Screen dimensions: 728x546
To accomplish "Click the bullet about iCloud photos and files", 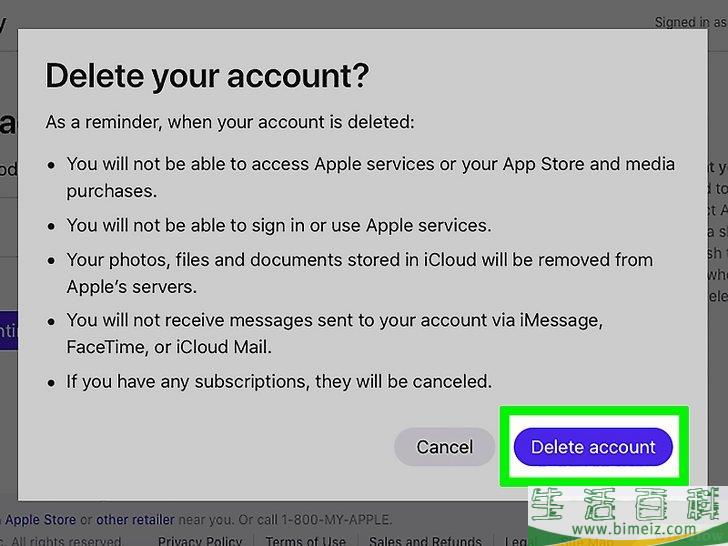I will 360,273.
